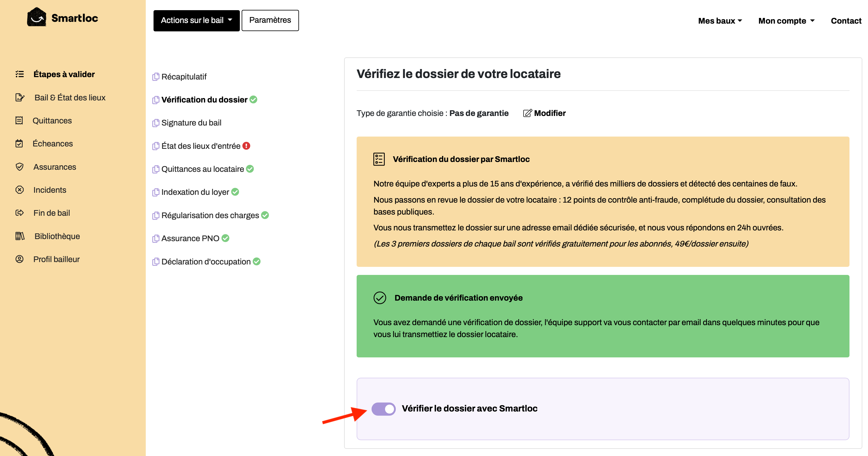This screenshot has width=868, height=456.
Task: Click the green check beside Vérification du dossier
Action: click(253, 100)
